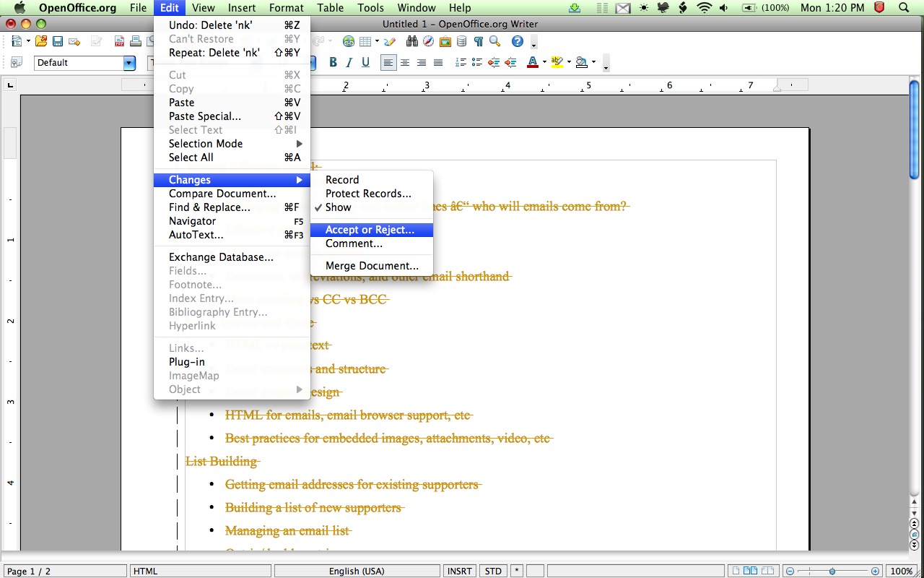Open Navigator compass icon
Viewport: 924px width, 578px height.
429,41
